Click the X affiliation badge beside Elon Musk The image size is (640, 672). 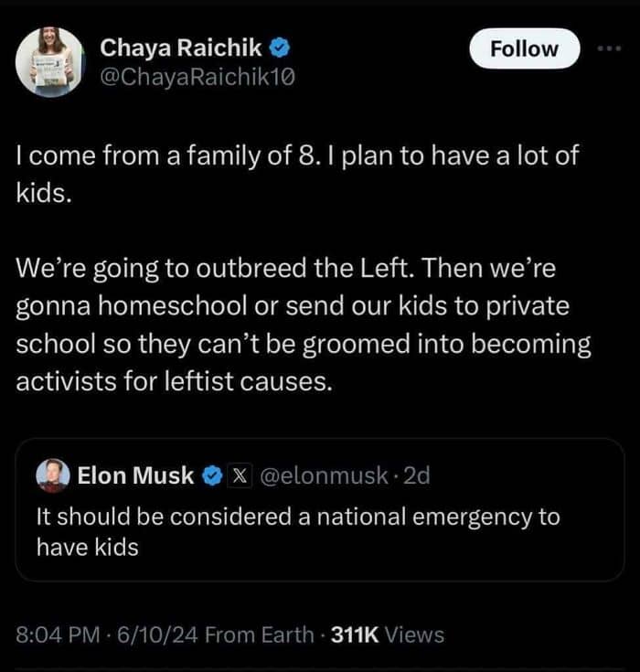pos(238,475)
